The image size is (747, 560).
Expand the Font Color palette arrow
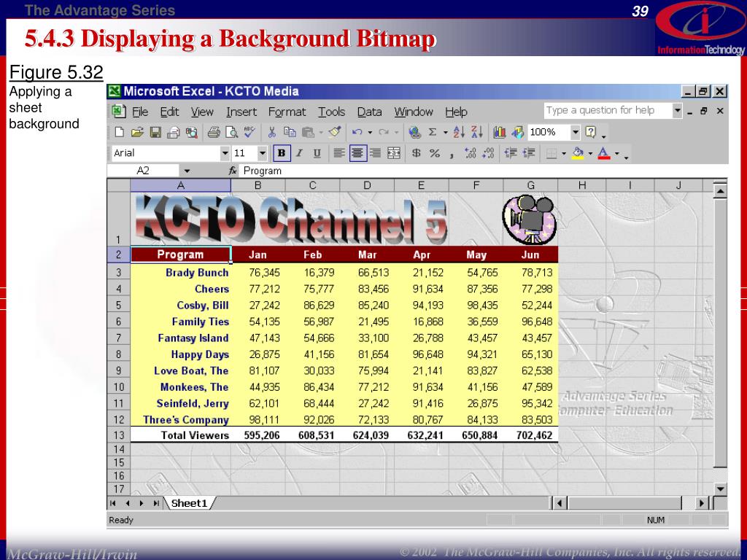pyautogui.click(x=617, y=153)
